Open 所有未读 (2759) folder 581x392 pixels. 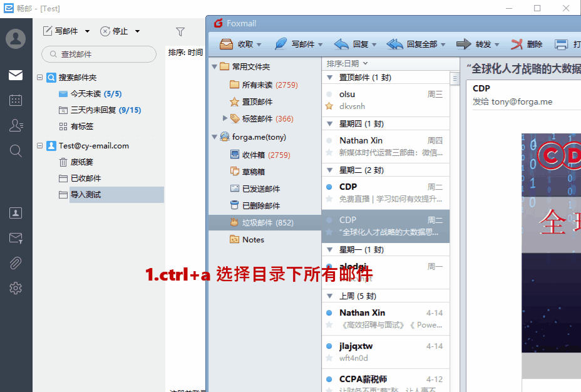point(265,85)
